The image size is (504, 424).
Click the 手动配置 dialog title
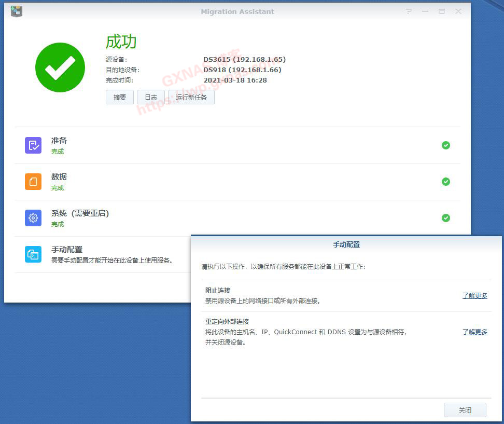346,245
